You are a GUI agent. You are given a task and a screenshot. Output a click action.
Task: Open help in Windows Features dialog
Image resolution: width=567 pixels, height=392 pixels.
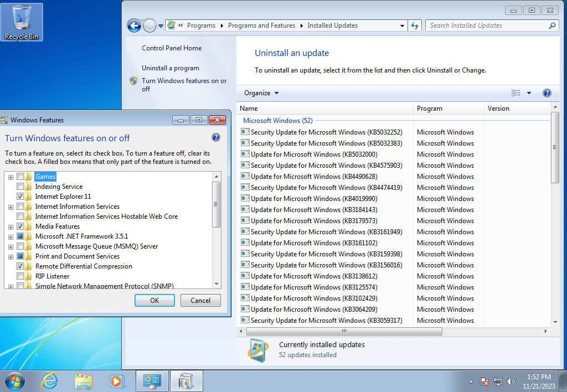coord(216,137)
